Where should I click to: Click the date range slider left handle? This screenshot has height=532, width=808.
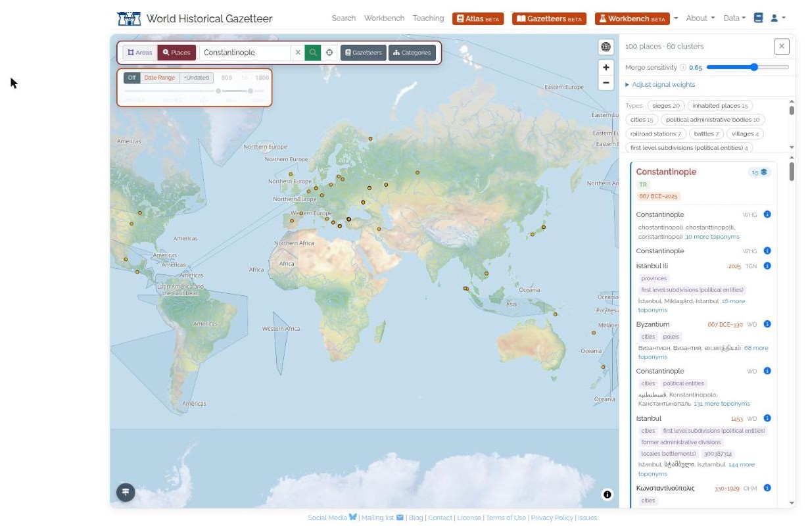pyautogui.click(x=218, y=91)
